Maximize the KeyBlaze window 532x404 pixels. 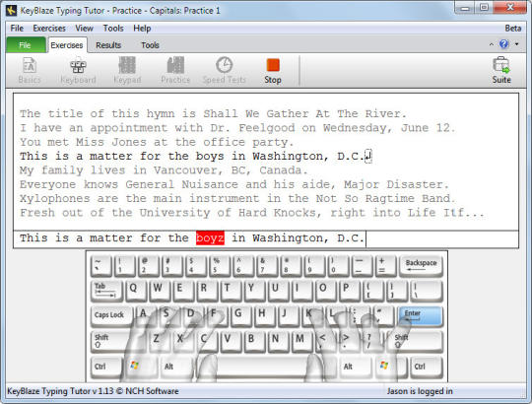click(x=484, y=8)
